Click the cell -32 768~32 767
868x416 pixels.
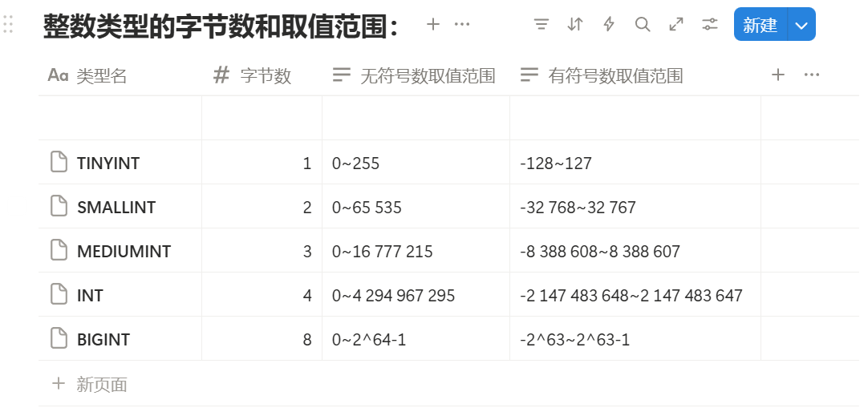[635, 206]
